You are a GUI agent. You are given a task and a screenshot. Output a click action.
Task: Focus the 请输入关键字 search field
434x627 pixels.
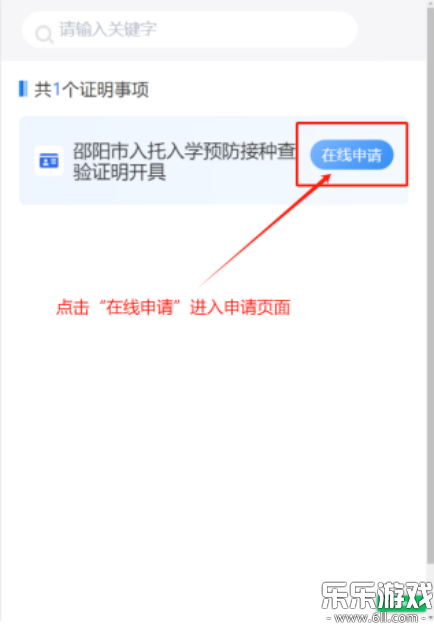pos(189,30)
